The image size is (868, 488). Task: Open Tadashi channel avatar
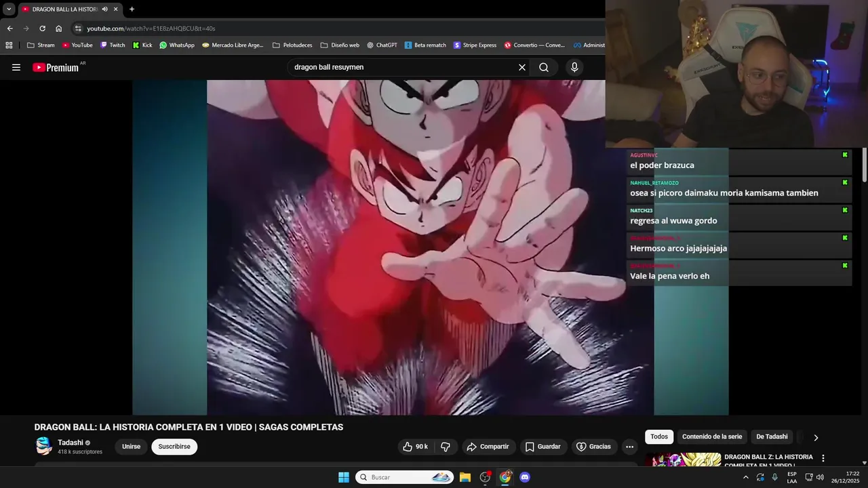44,446
